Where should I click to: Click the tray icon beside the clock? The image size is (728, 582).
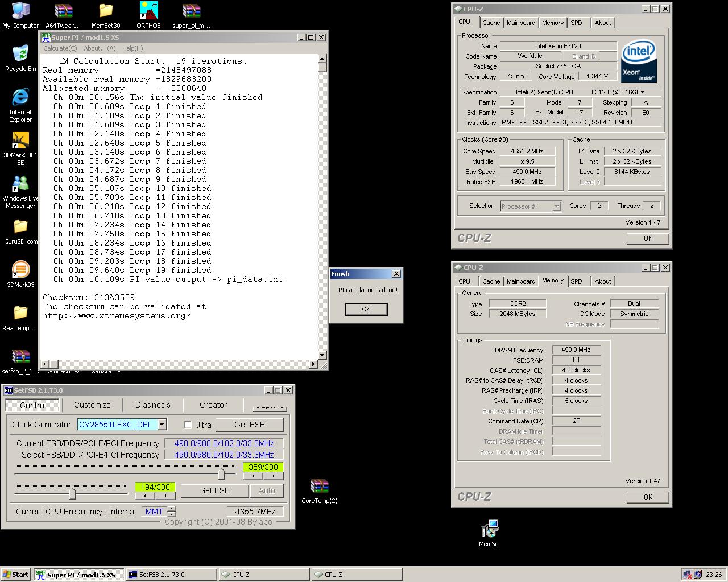[698, 575]
